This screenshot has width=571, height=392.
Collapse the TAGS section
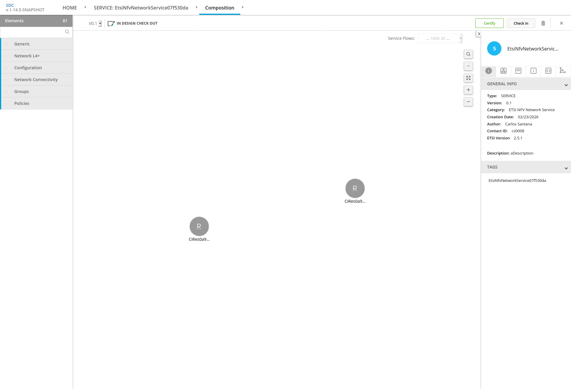[566, 168]
